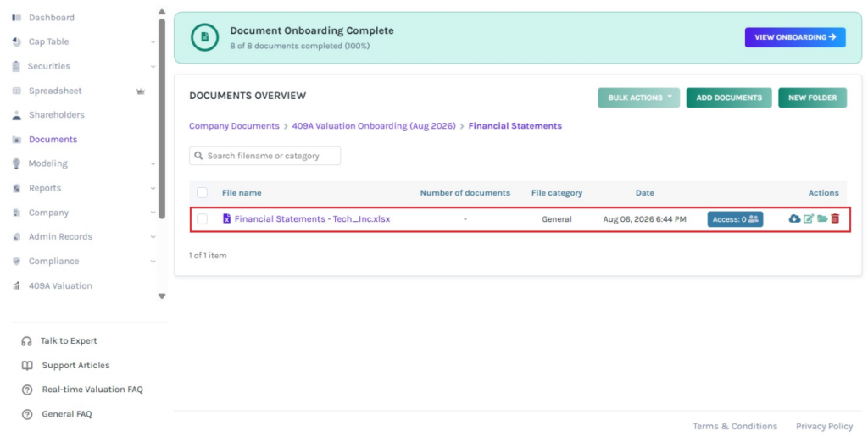Click the Excel file icon beside Tech_Inc.xlsx
Screen dimensions: 868x442
(226, 218)
